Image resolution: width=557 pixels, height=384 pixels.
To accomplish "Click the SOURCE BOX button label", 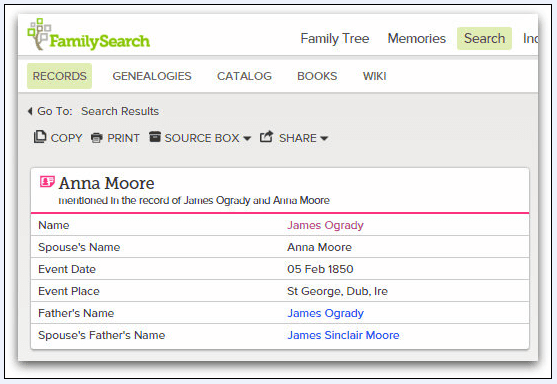I will (202, 138).
